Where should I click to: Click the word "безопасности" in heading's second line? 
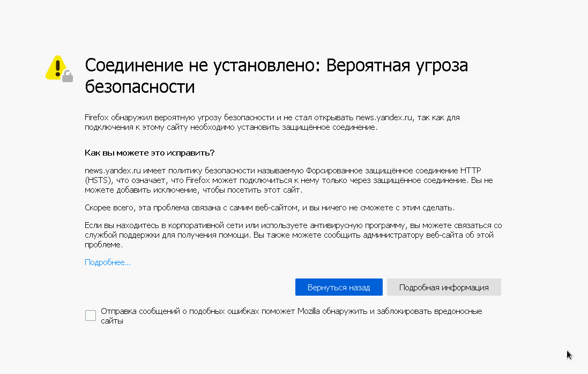tap(139, 86)
